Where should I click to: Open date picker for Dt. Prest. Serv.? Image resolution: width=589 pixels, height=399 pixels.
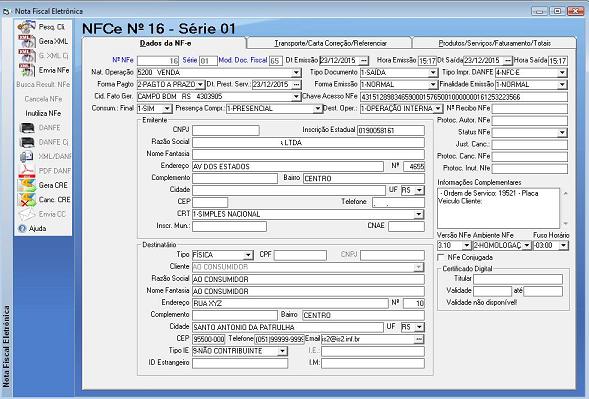[296, 85]
